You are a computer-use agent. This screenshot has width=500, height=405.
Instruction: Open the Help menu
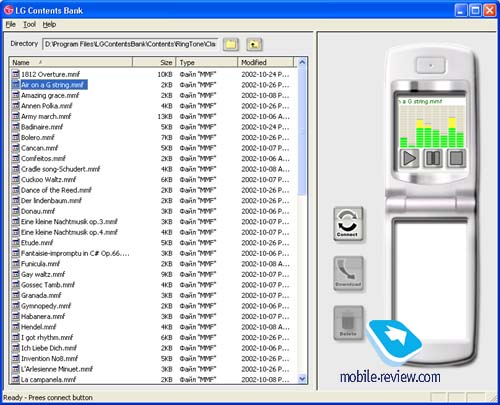pyautogui.click(x=49, y=24)
